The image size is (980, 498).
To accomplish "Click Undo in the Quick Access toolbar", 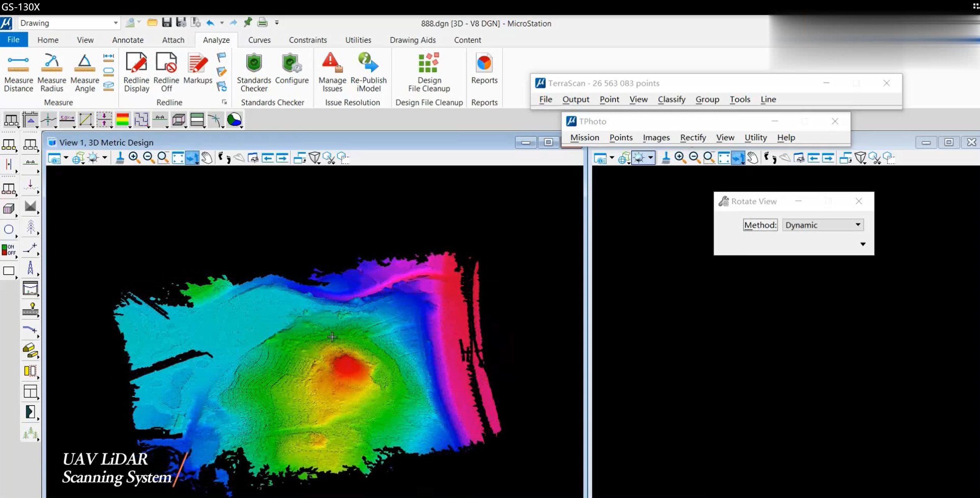I will [x=210, y=23].
